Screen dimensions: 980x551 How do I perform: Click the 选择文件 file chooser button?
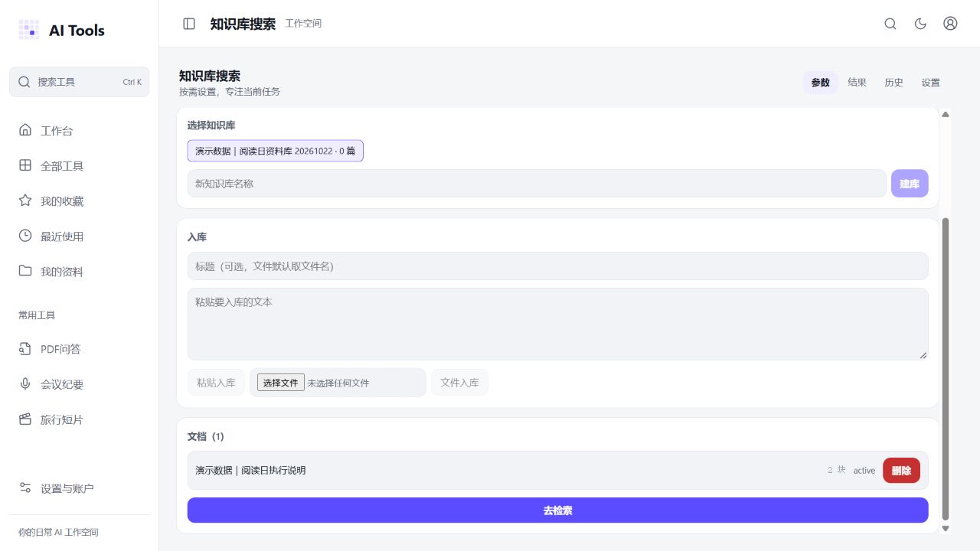click(280, 383)
